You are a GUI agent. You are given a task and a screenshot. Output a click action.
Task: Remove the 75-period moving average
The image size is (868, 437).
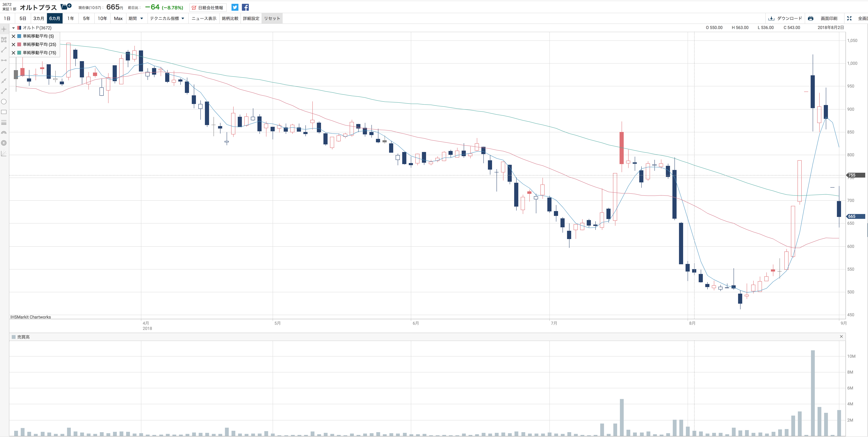coord(13,53)
